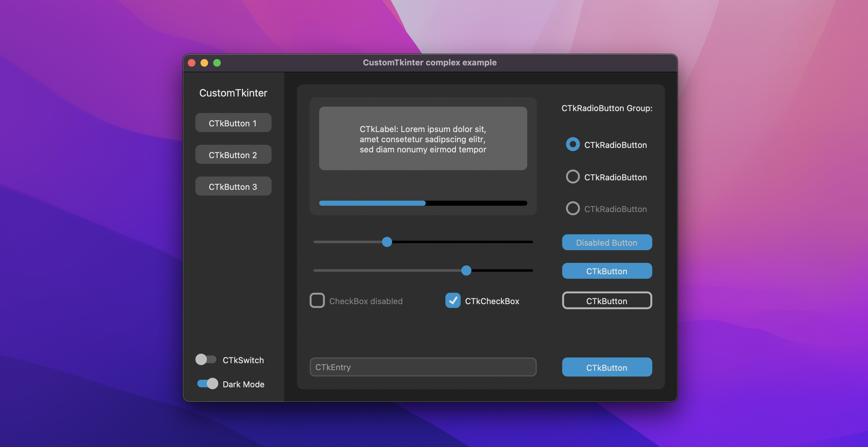This screenshot has width=868, height=447.
Task: Select the second CTkRadioButton option
Action: pyautogui.click(x=573, y=177)
